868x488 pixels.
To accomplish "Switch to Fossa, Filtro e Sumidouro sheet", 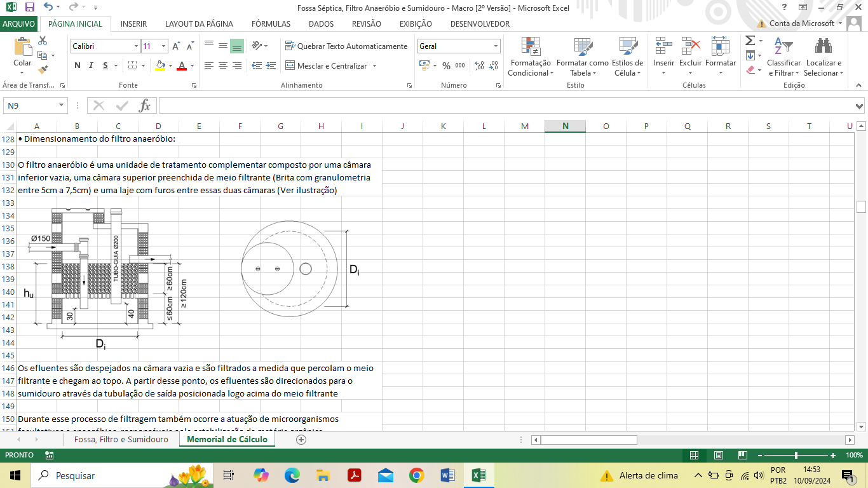I will 121,440.
